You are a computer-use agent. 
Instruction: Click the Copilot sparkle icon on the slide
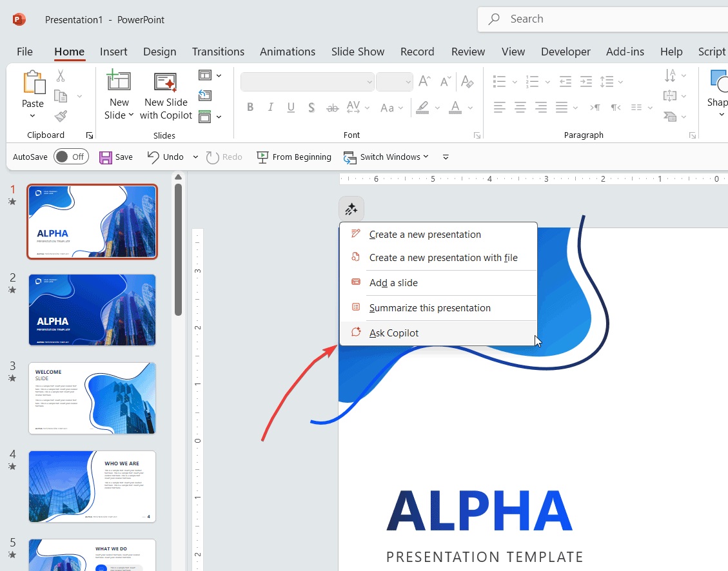[351, 208]
